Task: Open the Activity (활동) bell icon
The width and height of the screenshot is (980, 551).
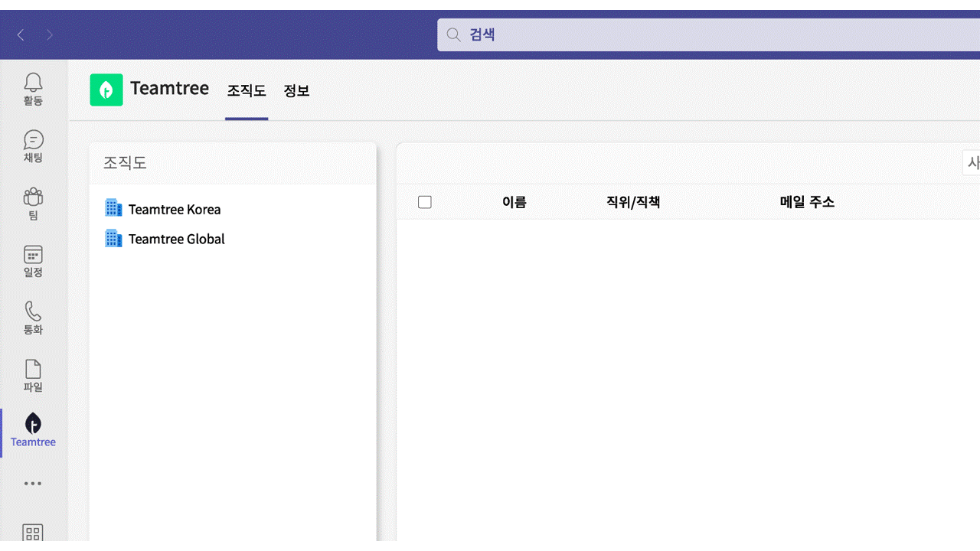Action: click(33, 90)
